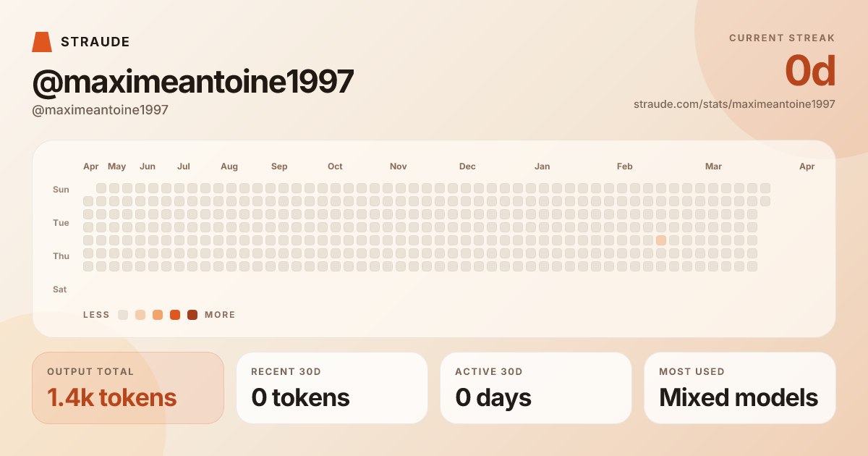Click the Aug month label
Image resolution: width=868 pixels, height=456 pixels.
click(229, 166)
